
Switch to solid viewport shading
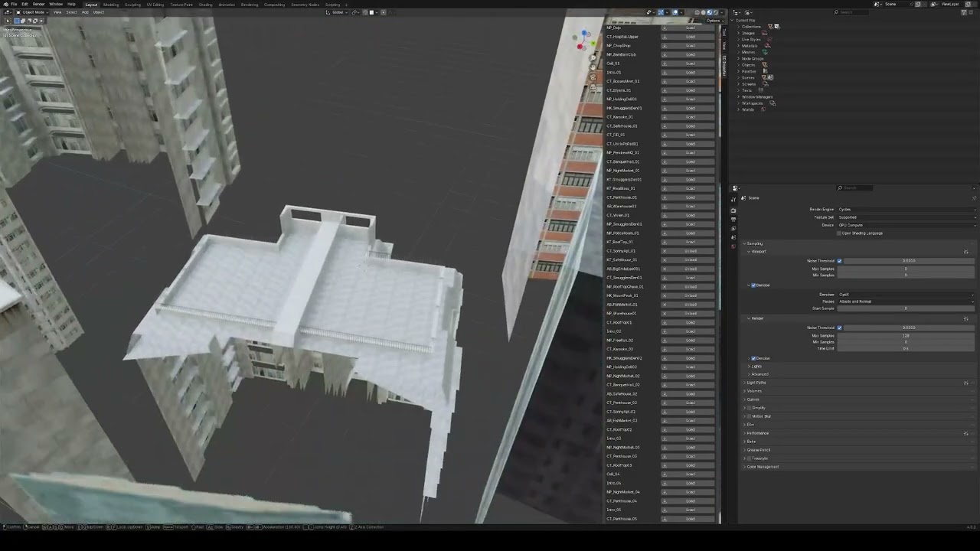coord(704,12)
